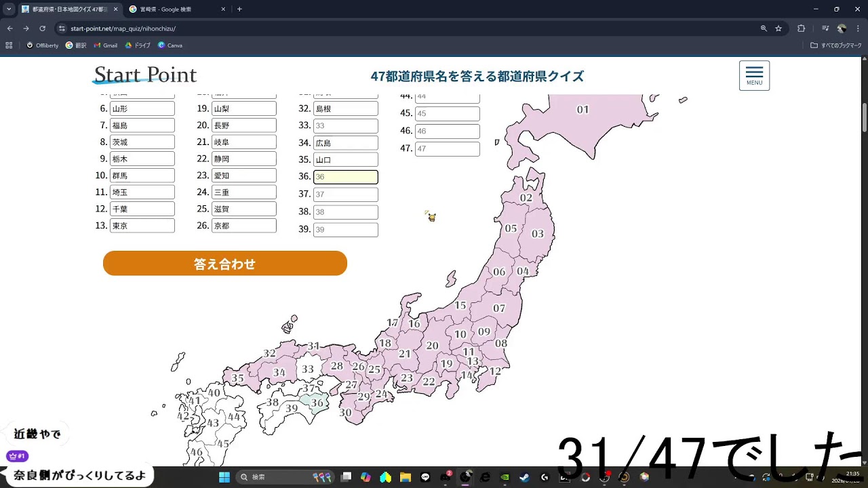Open Logitech G HUB on the taskbar

[x=545, y=477]
